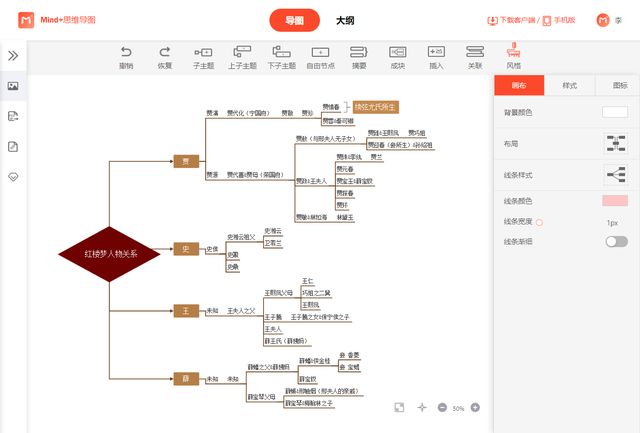Click the 手机版 mobile version link
The image size is (640, 433).
[559, 20]
